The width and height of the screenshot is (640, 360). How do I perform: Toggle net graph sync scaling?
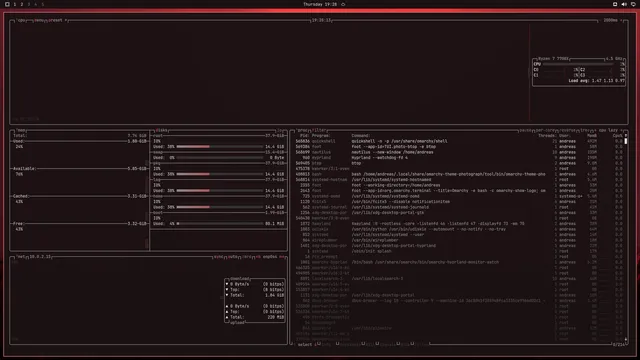coord(218,257)
